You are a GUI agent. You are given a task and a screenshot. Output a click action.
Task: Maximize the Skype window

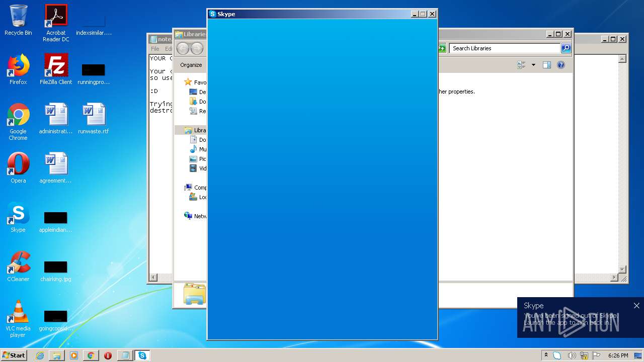coord(423,14)
